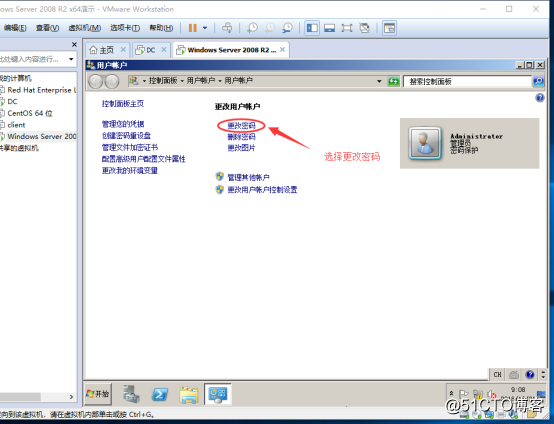Image resolution: width=554 pixels, height=424 pixels.
Task: Take a snapshot of the virtual machine
Action: 252,28
